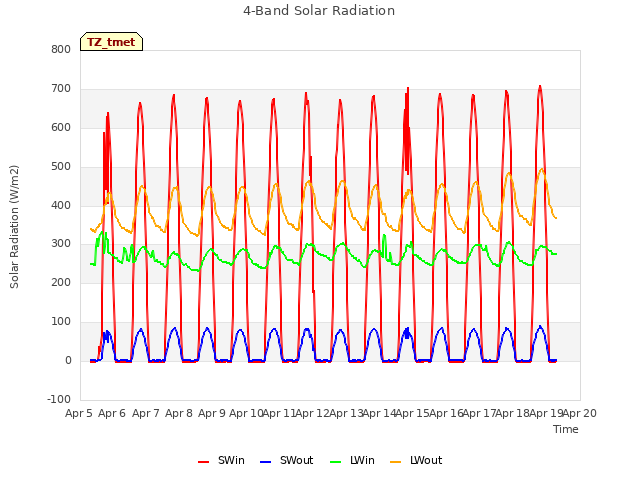Click the 100 y-axis tick label

pos(61,322)
